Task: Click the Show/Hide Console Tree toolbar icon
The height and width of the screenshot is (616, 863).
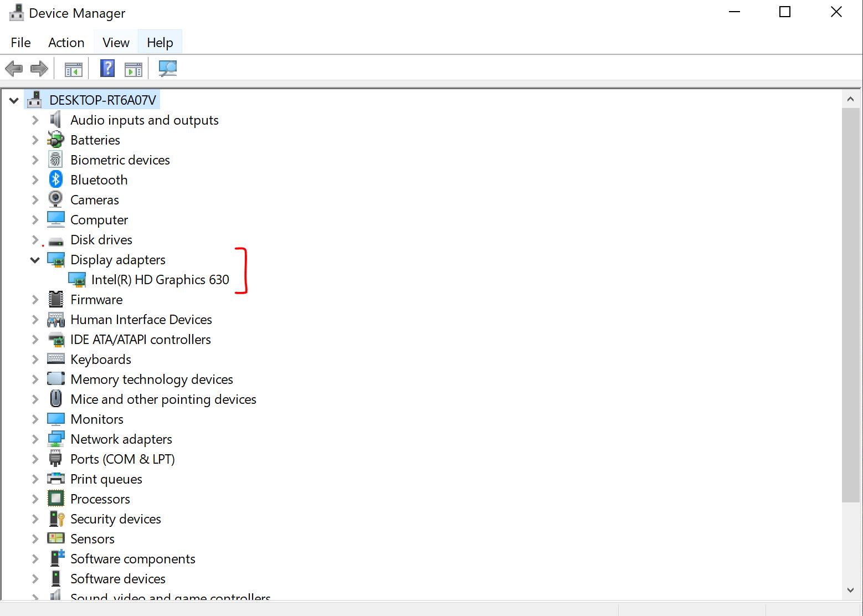Action: click(x=73, y=68)
